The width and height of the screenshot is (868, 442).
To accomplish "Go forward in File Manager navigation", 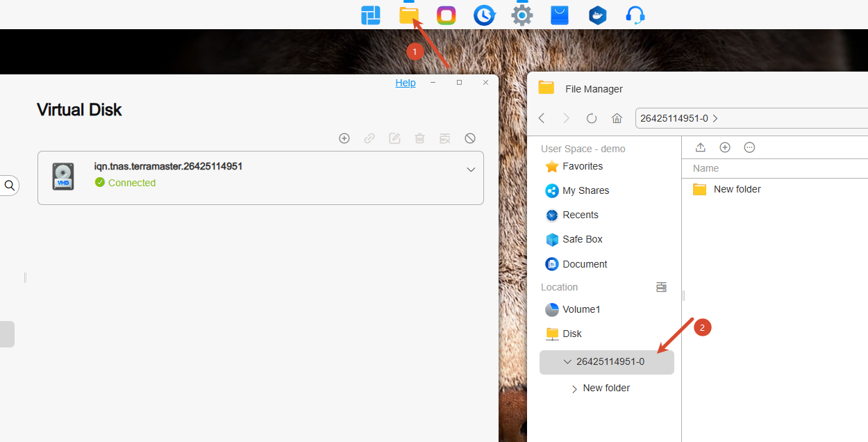I will tap(566, 118).
